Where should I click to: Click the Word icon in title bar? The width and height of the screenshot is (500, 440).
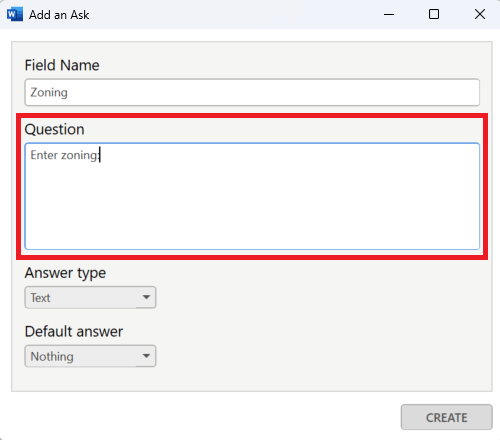point(15,14)
